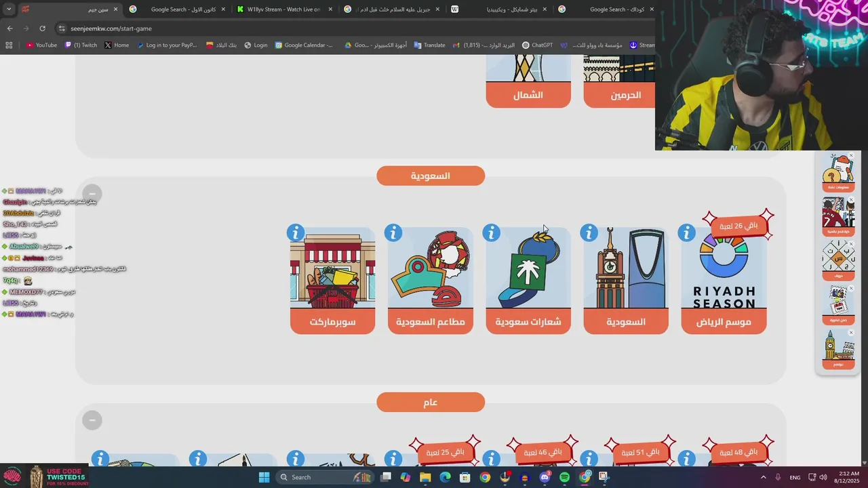The width and height of the screenshot is (868, 488).
Task: Select the مطاعم السعودية category card
Action: [x=431, y=281]
